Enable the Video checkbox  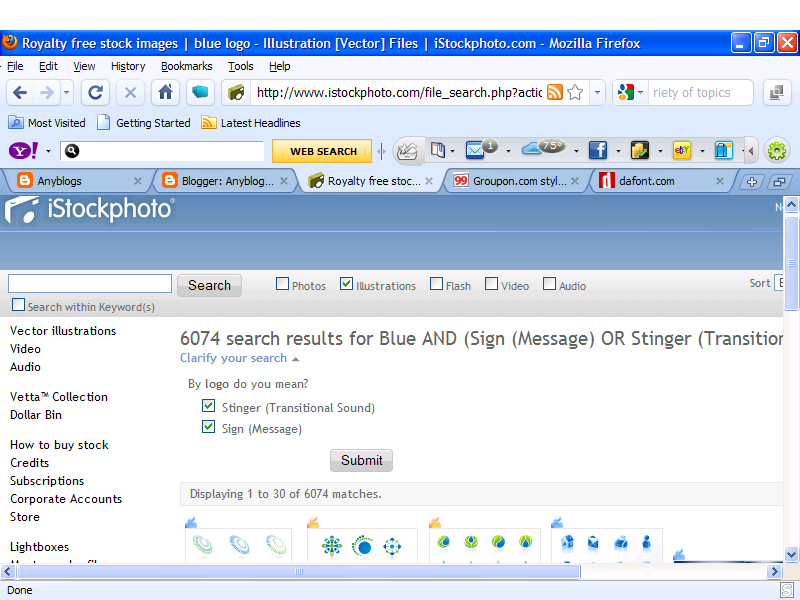tap(491, 284)
